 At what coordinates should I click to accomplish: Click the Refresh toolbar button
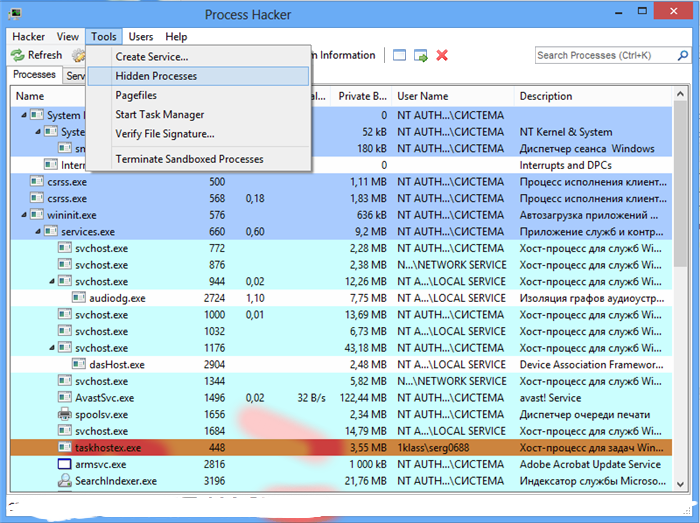click(x=37, y=55)
